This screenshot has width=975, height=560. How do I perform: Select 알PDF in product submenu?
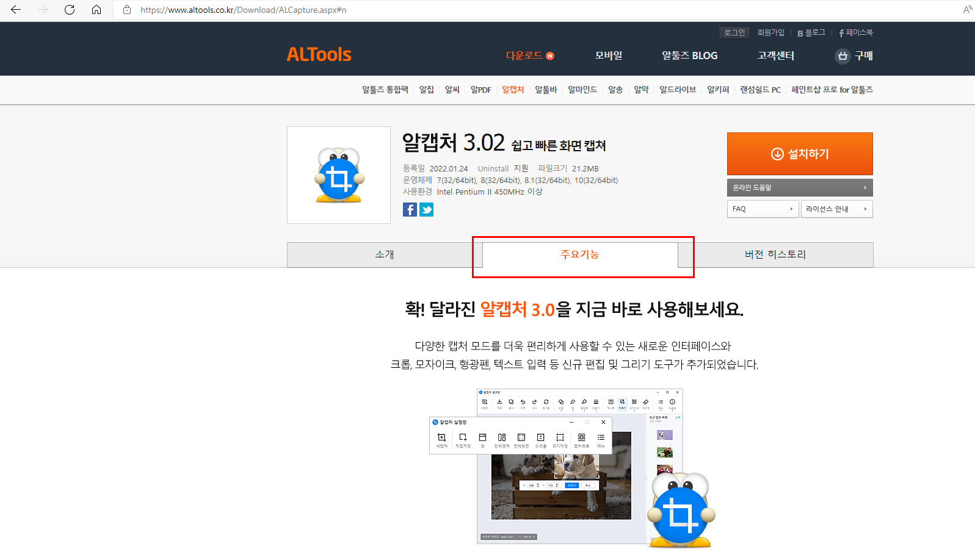[x=480, y=90]
